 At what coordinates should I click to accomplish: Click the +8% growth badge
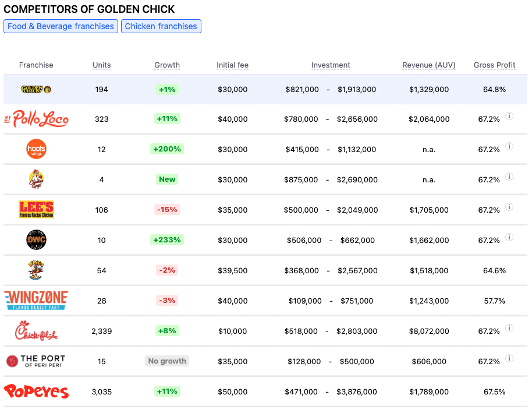[167, 330]
